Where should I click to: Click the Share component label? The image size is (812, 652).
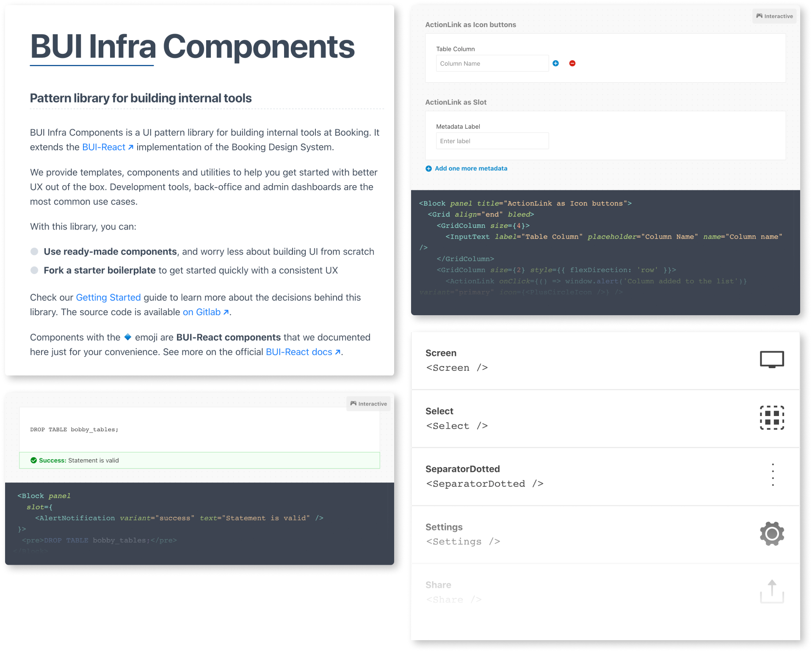tap(438, 585)
